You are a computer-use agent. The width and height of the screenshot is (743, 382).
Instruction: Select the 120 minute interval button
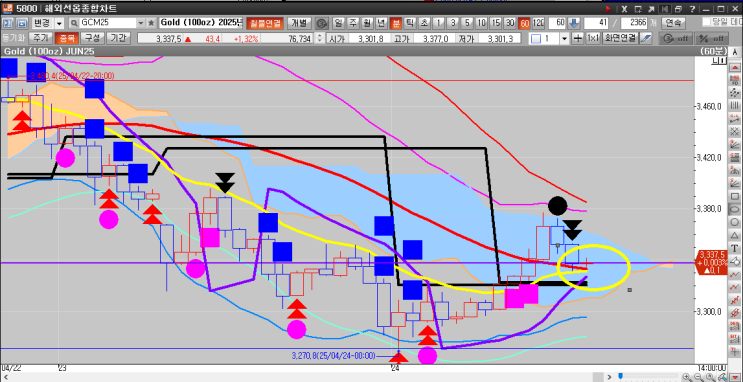[538, 23]
